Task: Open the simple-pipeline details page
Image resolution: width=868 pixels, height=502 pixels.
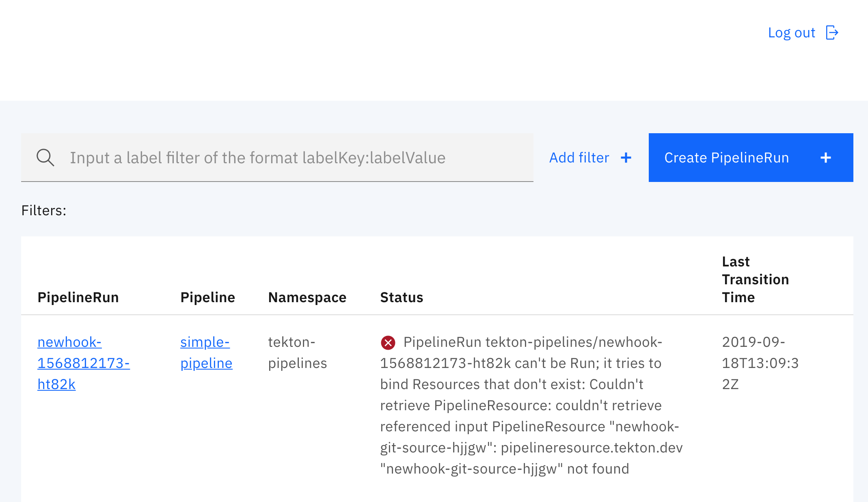Action: tap(205, 353)
